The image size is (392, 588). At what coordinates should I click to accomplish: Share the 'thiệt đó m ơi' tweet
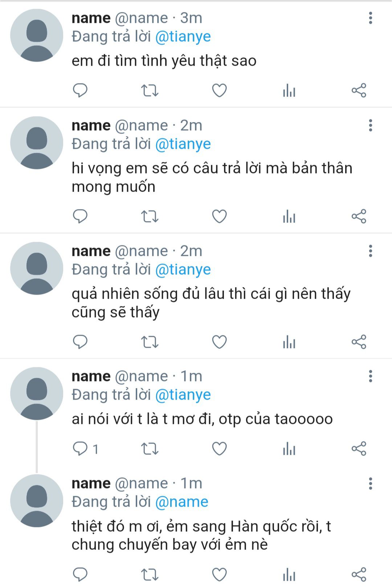pos(359,574)
